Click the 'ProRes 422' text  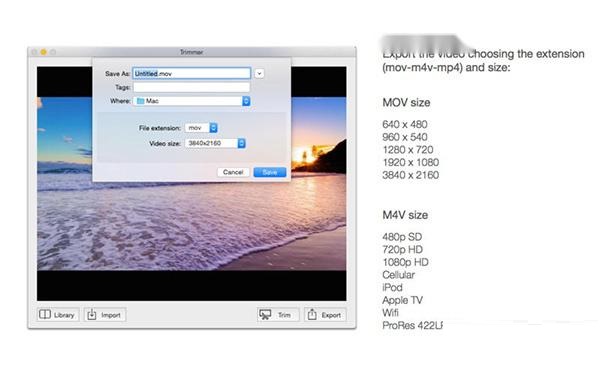coord(412,326)
